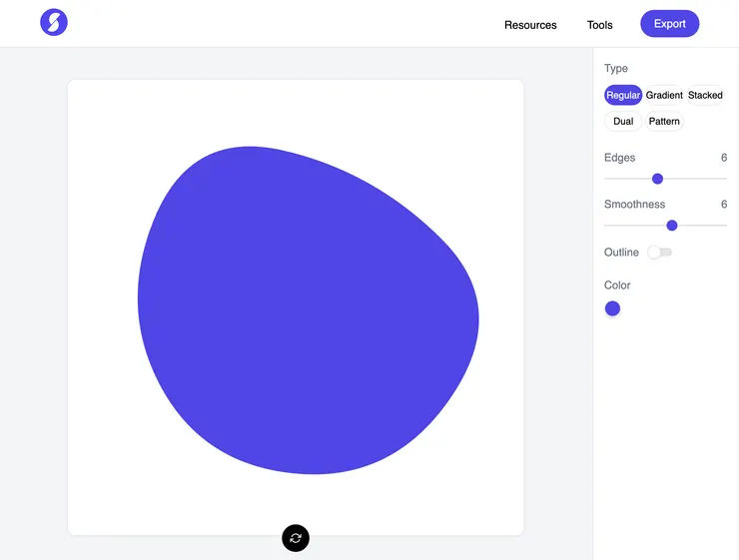Select the Stacked blob type

(x=705, y=95)
